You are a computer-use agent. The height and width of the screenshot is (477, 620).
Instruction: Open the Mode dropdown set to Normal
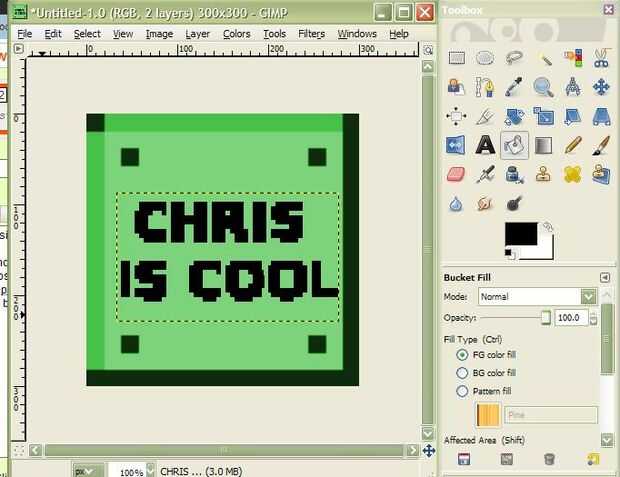[x=537, y=297]
